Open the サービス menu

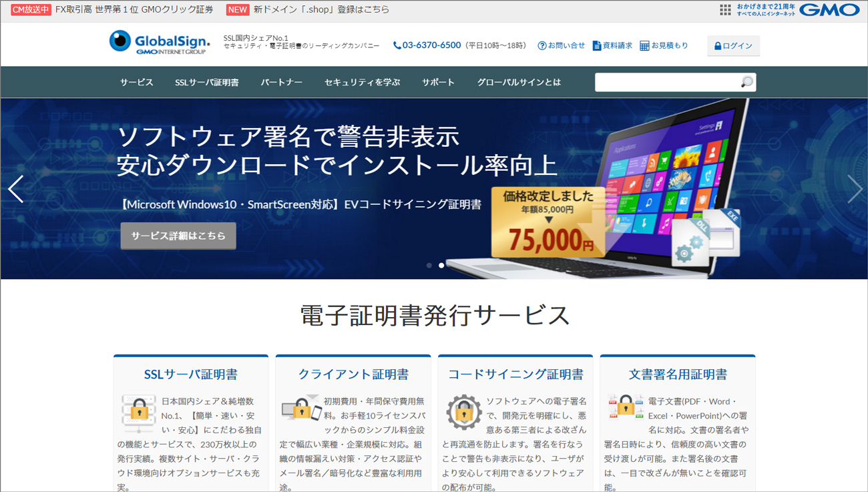(137, 82)
